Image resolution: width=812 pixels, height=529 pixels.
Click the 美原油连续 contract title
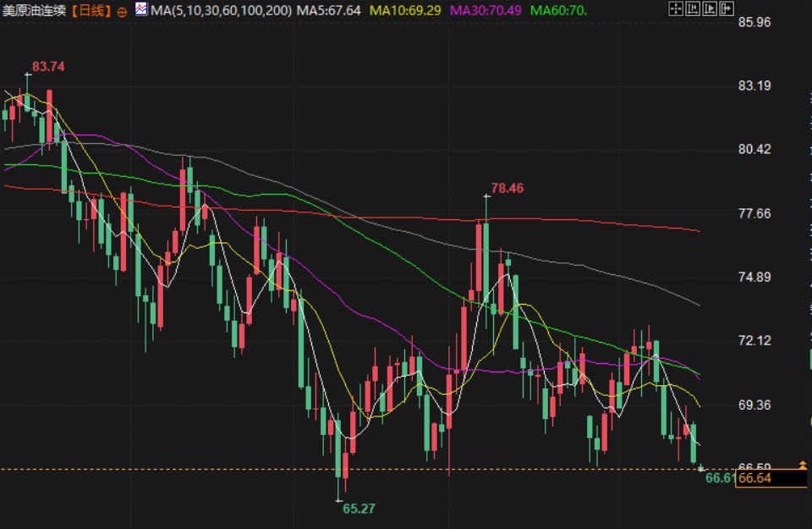(34, 10)
